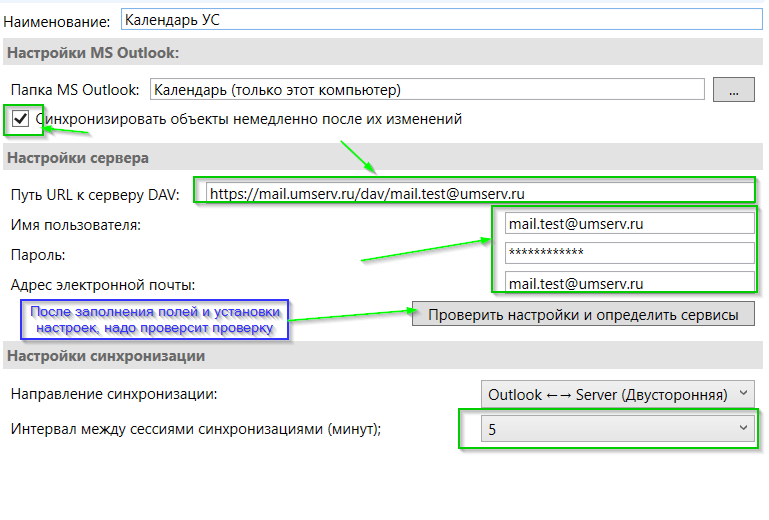Expand the sync interval minutes dropdown
Image resolution: width=769 pixels, height=520 pixels.
coord(616,429)
